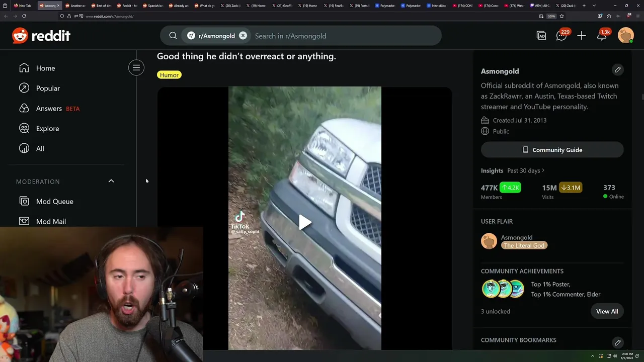Image resolution: width=644 pixels, height=362 pixels.
Task: Open the list all tabs dropdown
Action: 595,6
